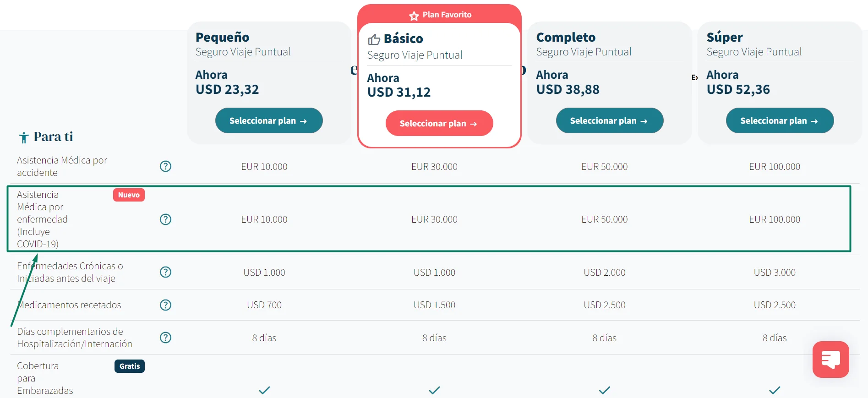868x398 pixels.
Task: Open help icon for Asistencia Médica por accidente
Action: 165,166
